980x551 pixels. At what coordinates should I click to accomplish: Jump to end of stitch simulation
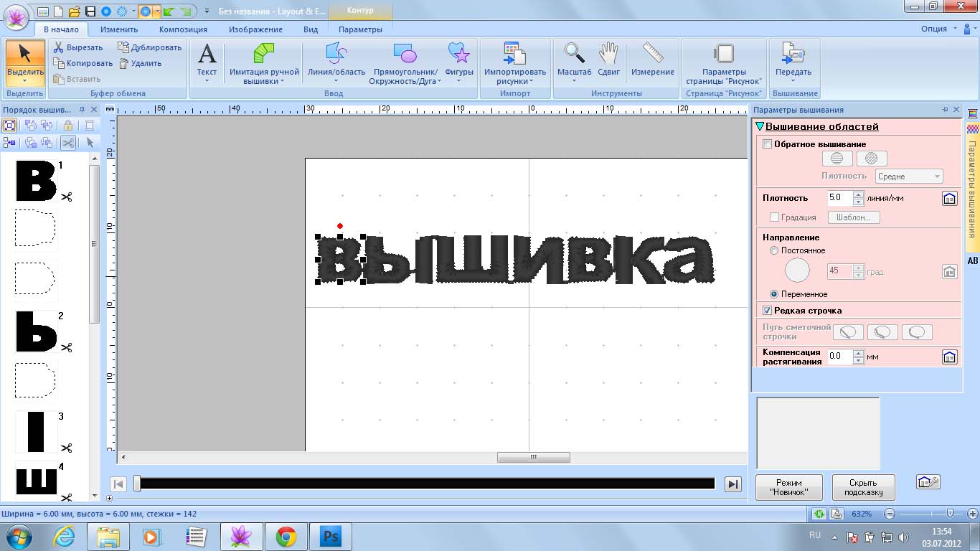pyautogui.click(x=732, y=484)
